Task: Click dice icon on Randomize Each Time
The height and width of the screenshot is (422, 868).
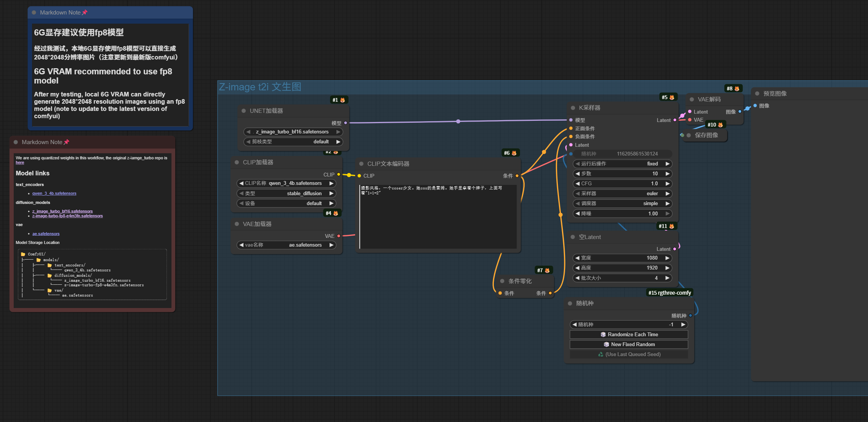Action: pyautogui.click(x=603, y=334)
